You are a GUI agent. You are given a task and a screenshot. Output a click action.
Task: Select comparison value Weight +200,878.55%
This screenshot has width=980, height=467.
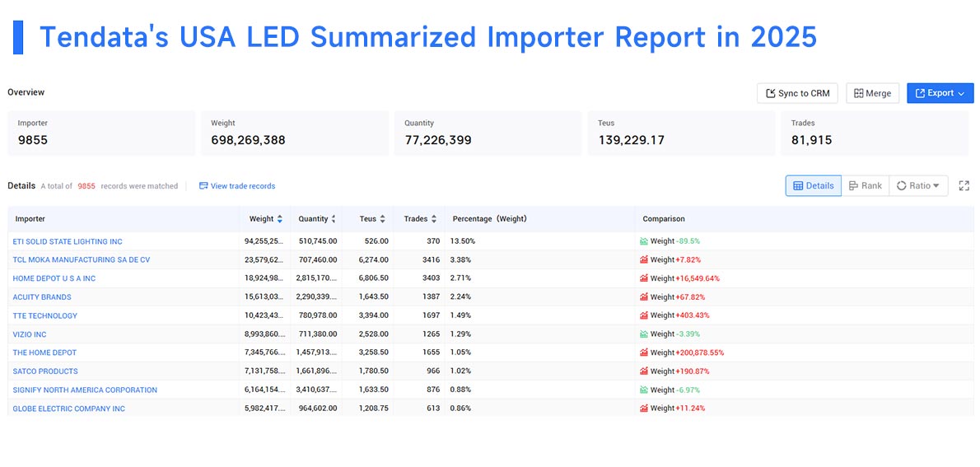[x=687, y=353]
